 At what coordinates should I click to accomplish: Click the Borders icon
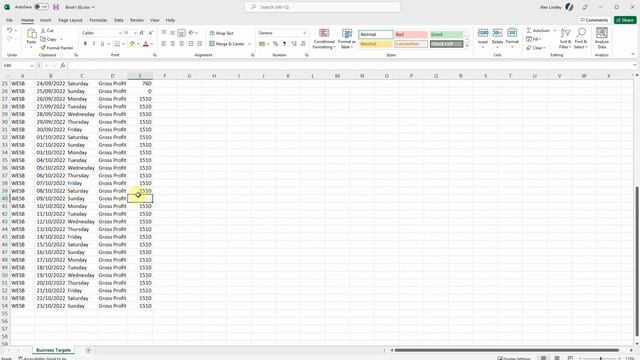click(x=117, y=44)
